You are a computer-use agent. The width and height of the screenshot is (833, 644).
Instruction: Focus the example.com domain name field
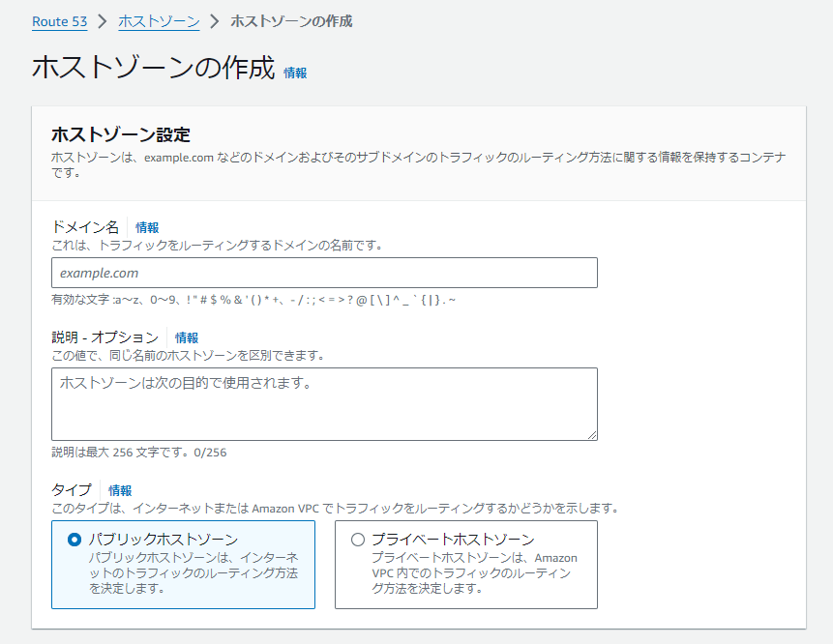point(325,273)
